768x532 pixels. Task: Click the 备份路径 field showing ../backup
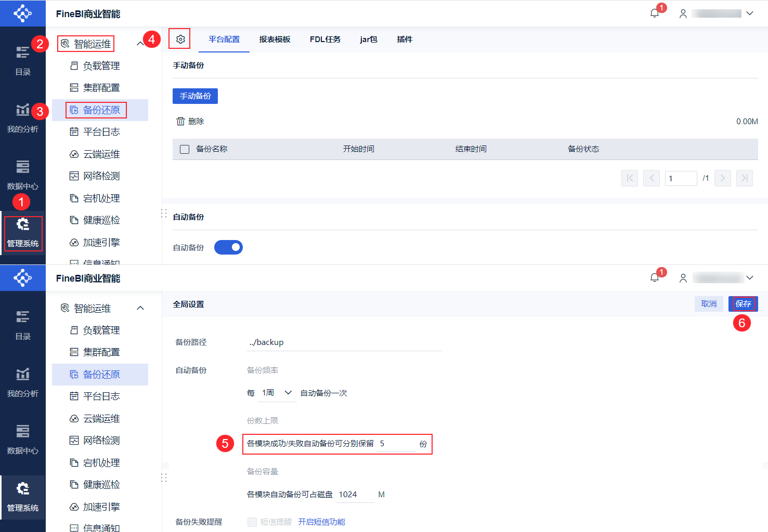[x=344, y=342]
